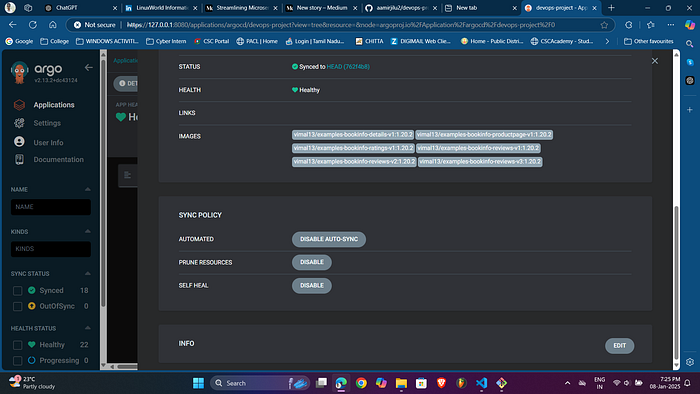700x394 pixels.
Task: Open the Windows Start menu
Action: [x=198, y=383]
